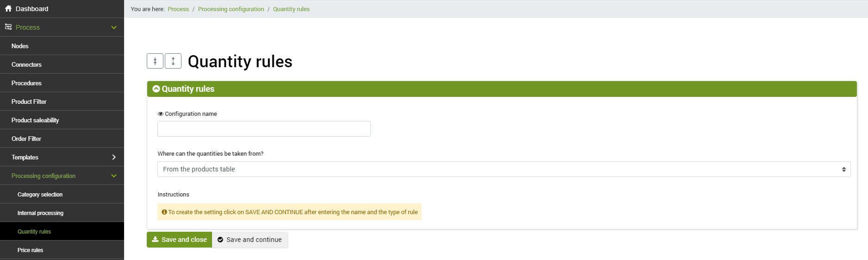This screenshot has height=260, width=868.
Task: Click the SAVE AND CONTINUE instruction text
Action: [274, 212]
